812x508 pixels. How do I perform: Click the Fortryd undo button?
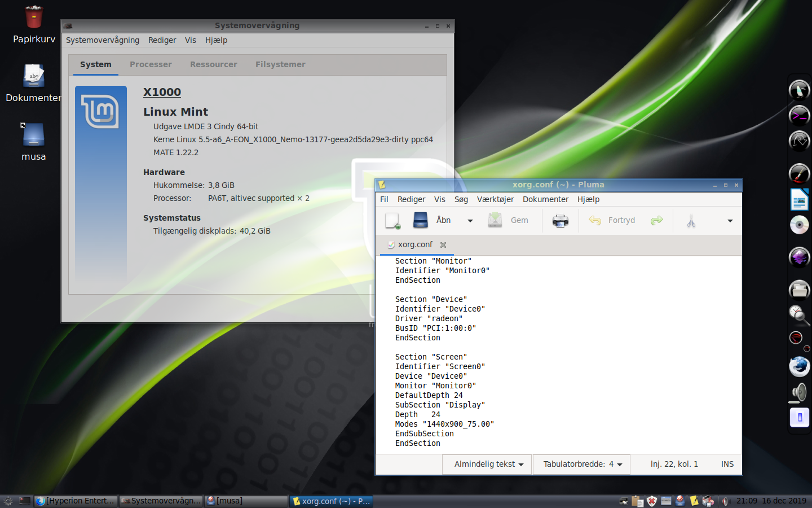click(612, 221)
